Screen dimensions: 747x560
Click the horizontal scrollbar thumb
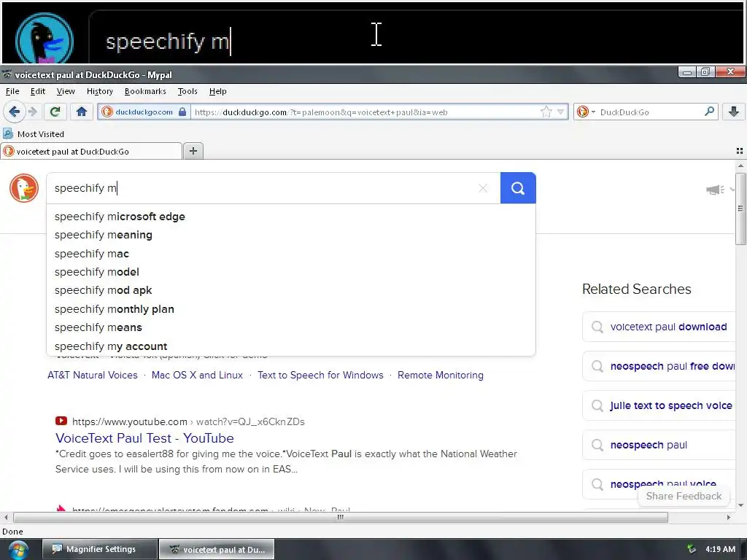[x=340, y=517]
